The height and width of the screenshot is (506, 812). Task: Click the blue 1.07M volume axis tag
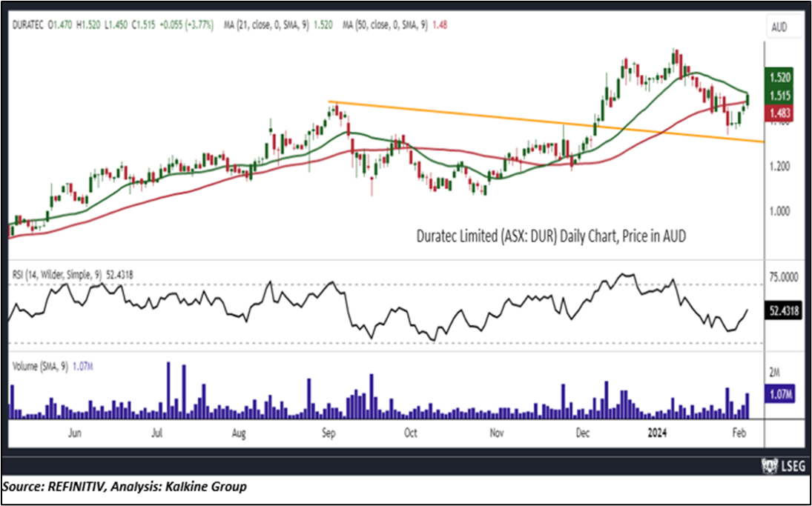pyautogui.click(x=779, y=395)
